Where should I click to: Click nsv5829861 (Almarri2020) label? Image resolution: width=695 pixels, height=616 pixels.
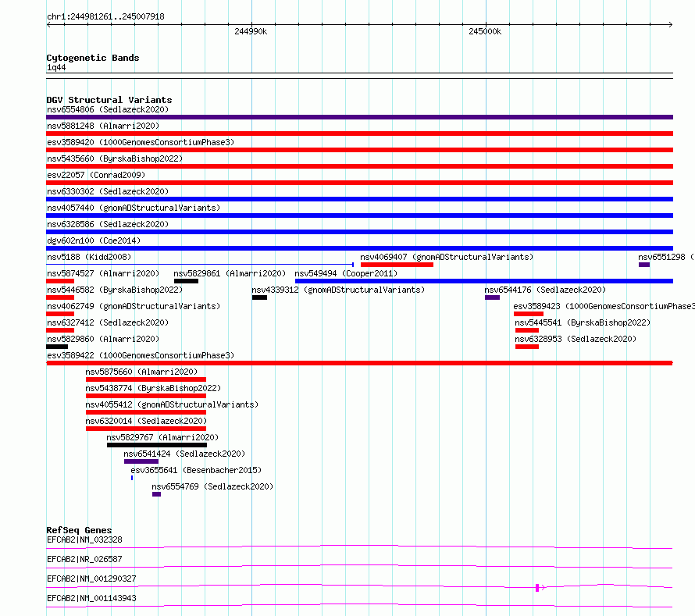pos(230,273)
